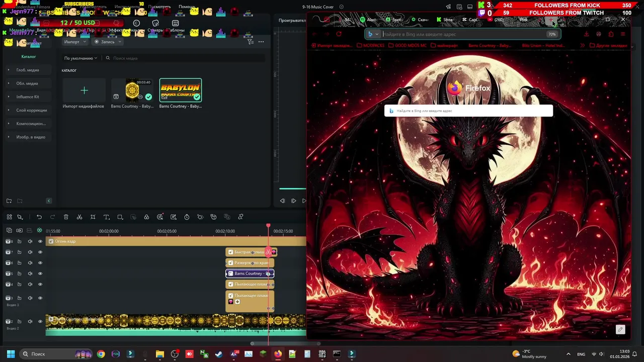Open MODPACKS bookmark folder in Firefox
Viewport: 644px width, 362px height.
click(x=370, y=46)
